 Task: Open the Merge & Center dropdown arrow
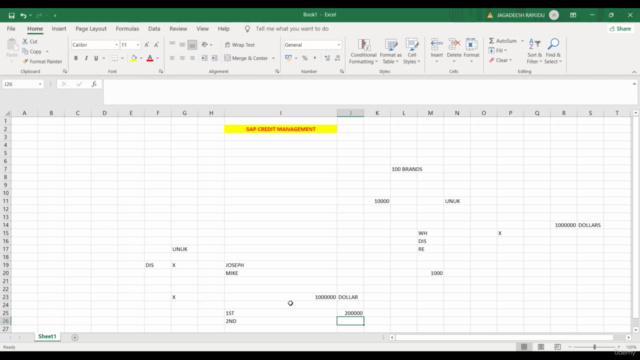coord(273,58)
